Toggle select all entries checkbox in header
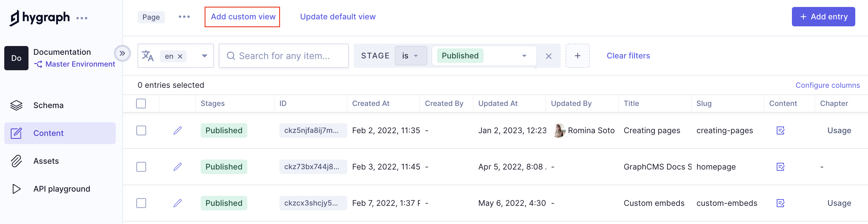The height and width of the screenshot is (224, 868). pos(141,104)
